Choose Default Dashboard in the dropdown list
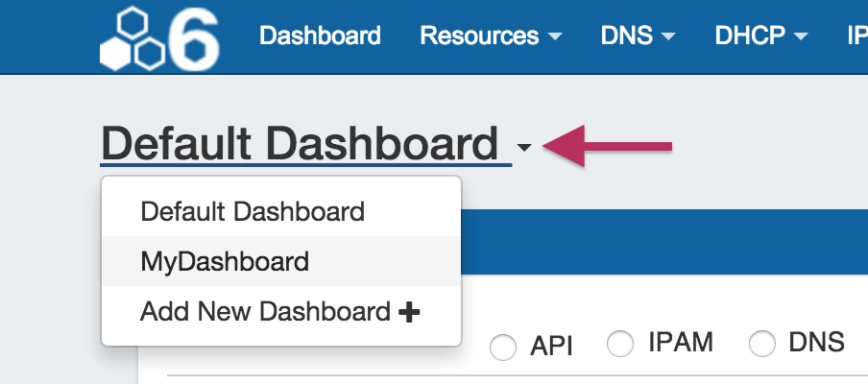Image resolution: width=868 pixels, height=384 pixels. pos(253,211)
